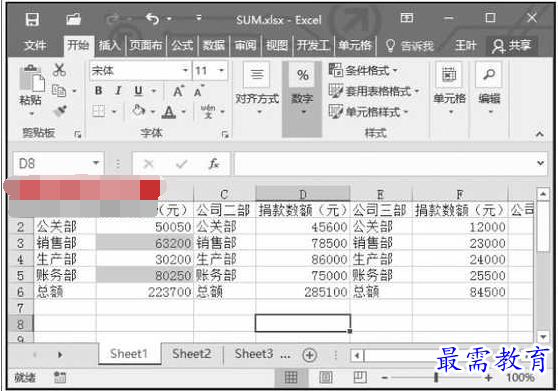558x391 pixels.
Task: Click the Save icon in title bar
Action: 32,19
